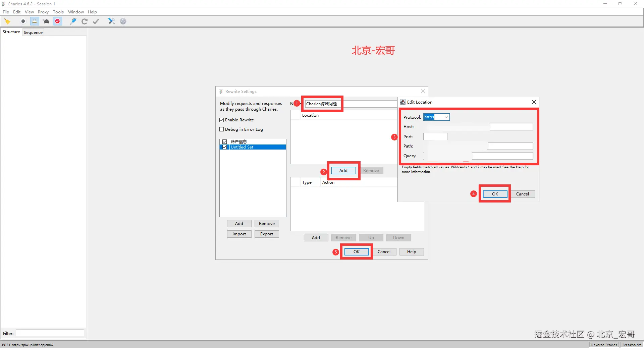Toggle the Untitled Set checkbox
The width and height of the screenshot is (644, 348).
[x=225, y=147]
